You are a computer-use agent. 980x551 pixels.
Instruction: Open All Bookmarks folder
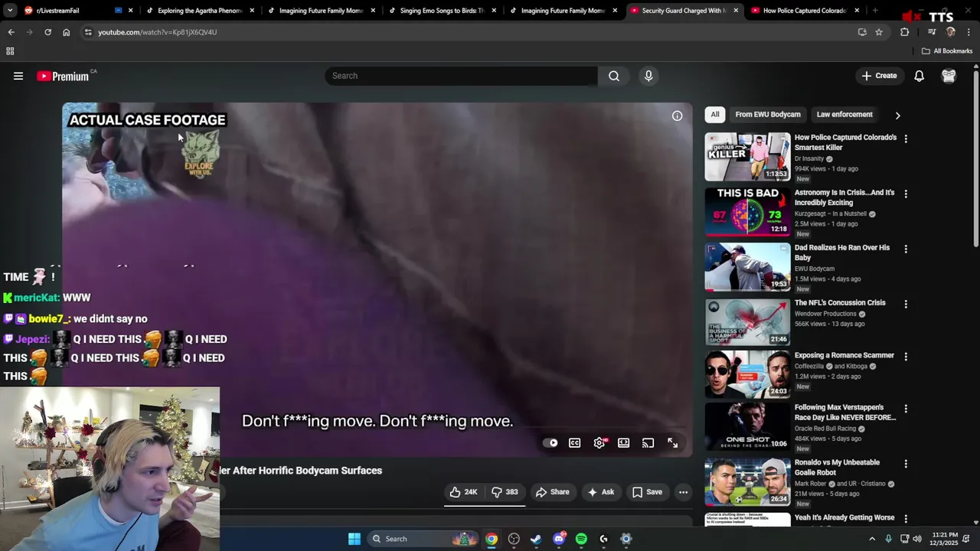pyautogui.click(x=947, y=51)
